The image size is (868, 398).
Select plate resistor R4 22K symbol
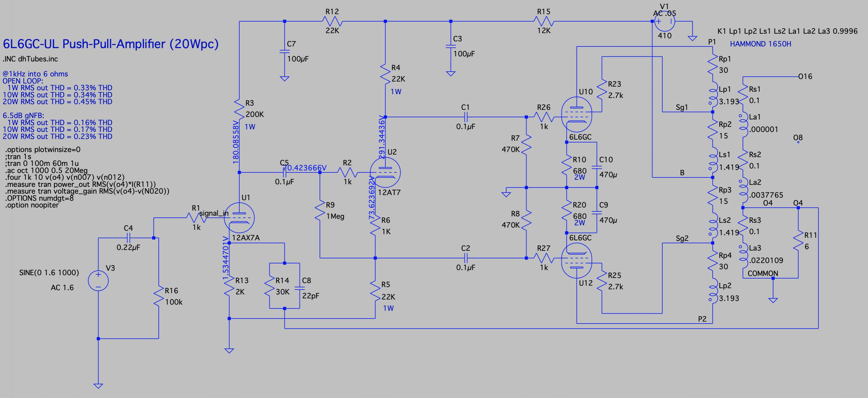(385, 74)
